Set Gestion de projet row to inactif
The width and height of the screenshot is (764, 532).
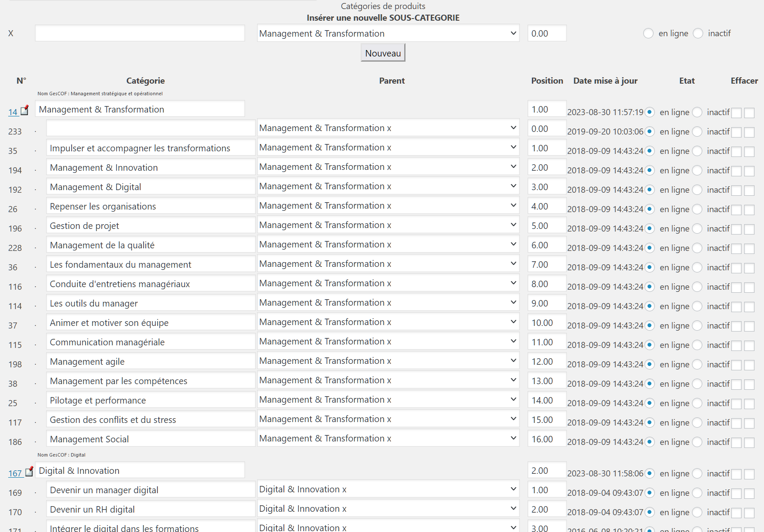[697, 228]
